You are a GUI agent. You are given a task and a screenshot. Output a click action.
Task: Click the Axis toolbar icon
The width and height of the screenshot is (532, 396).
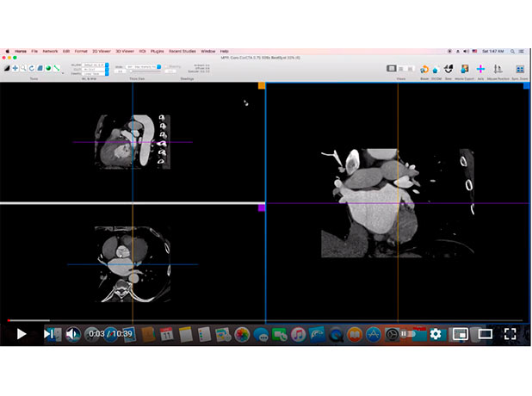coord(480,69)
